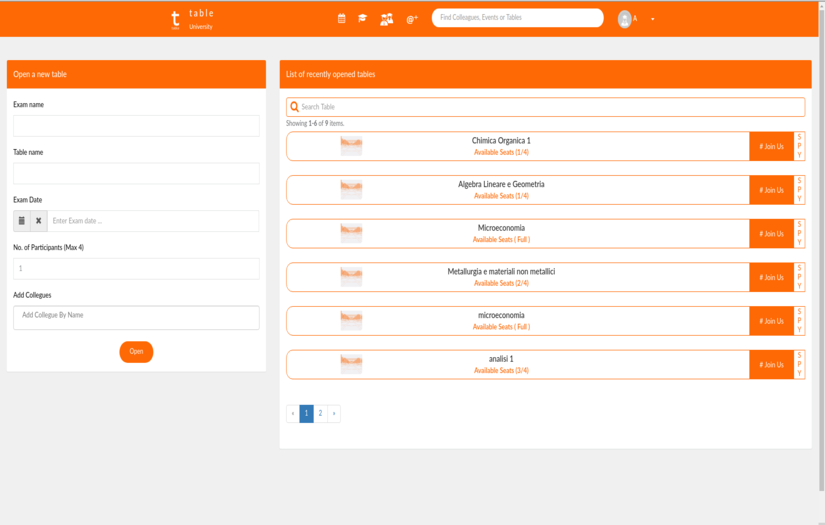The image size is (825, 525).
Task: Click the Add Collegue By Name field
Action: (x=136, y=318)
